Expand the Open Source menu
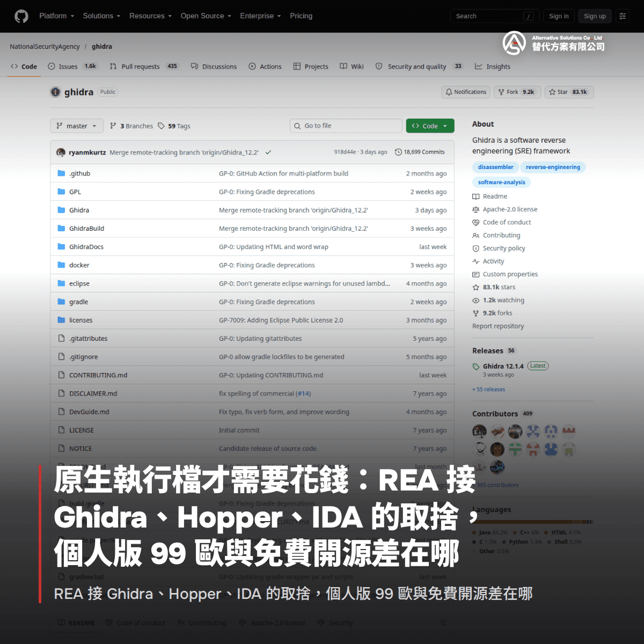Image resolution: width=644 pixels, height=644 pixels. point(206,16)
